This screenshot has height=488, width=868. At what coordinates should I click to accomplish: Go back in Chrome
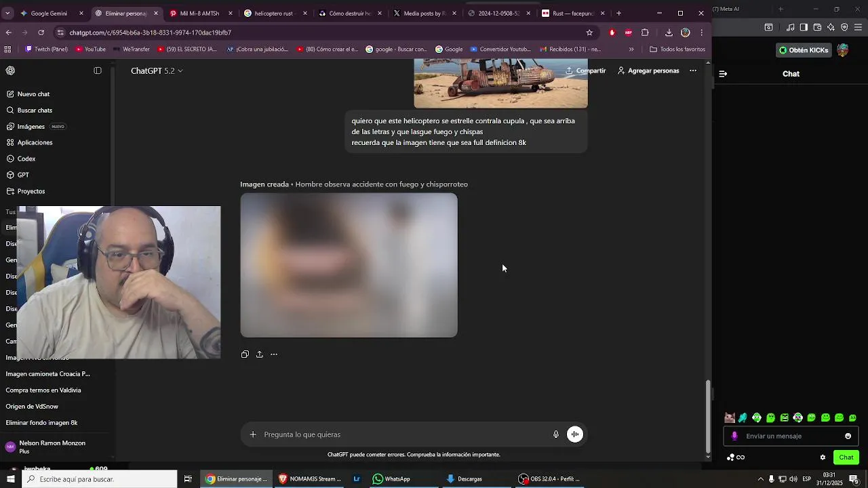[8, 33]
